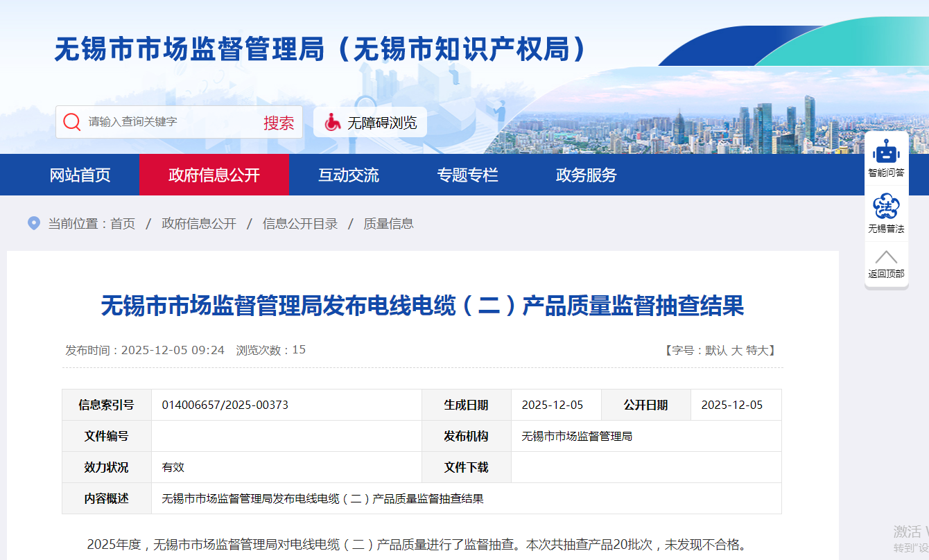The height and width of the screenshot is (560, 929).
Task: Set font size to 默认
Action: [716, 351]
